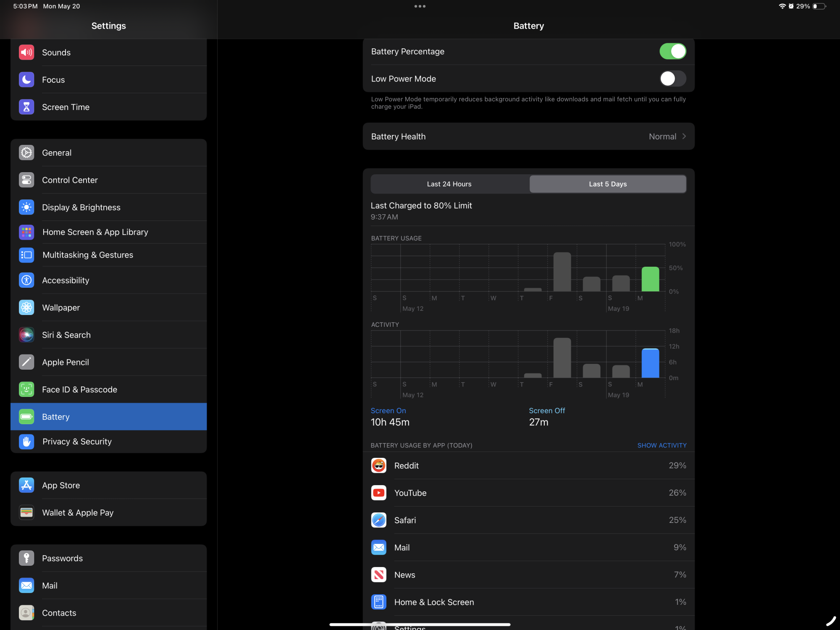The height and width of the screenshot is (630, 840).
Task: Switch to Last 24 Hours tab
Action: tap(449, 184)
